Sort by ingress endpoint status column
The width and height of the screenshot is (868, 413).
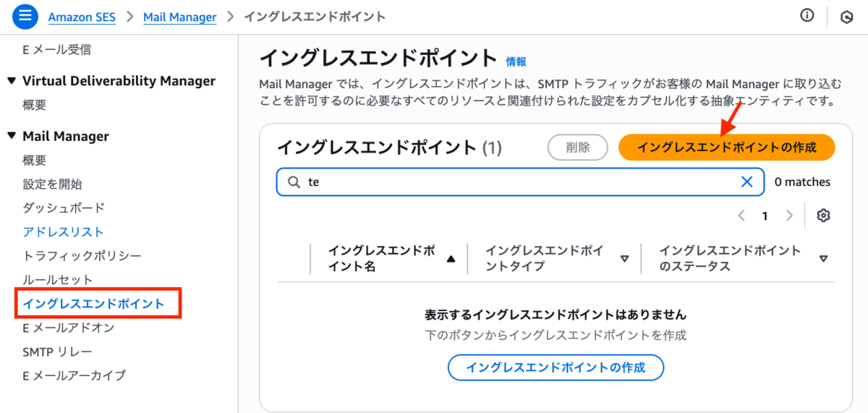pyautogui.click(x=823, y=259)
